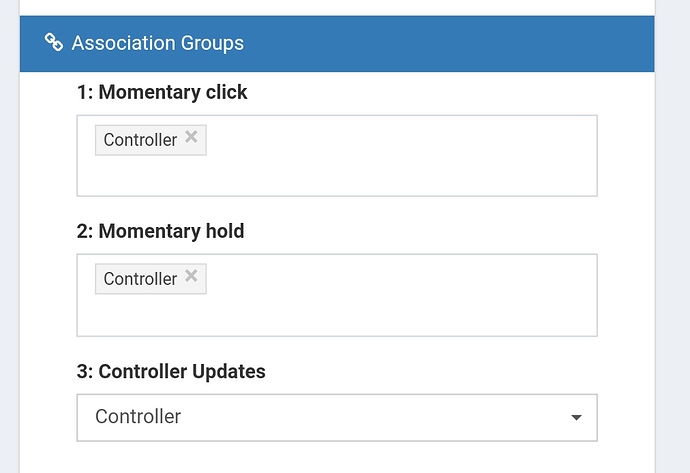Remove Controller tag from Momentary click group

(191, 137)
